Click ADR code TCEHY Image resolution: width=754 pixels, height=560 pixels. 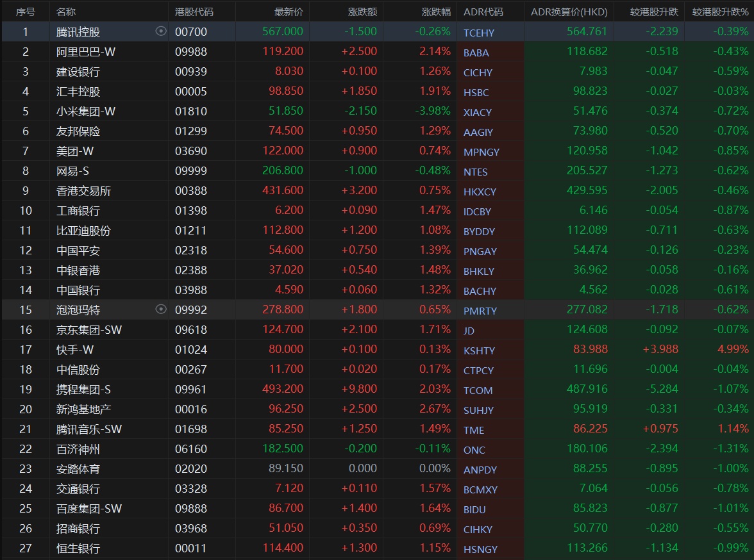pyautogui.click(x=479, y=33)
